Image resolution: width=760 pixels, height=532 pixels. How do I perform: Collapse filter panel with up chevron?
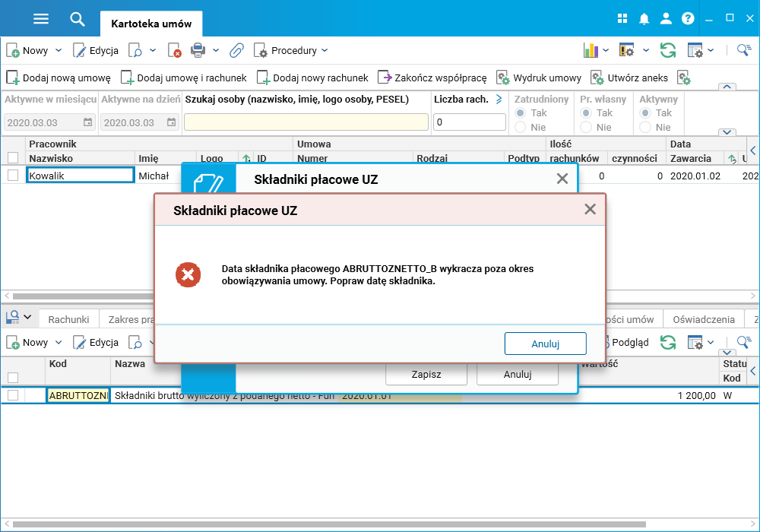pyautogui.click(x=727, y=87)
